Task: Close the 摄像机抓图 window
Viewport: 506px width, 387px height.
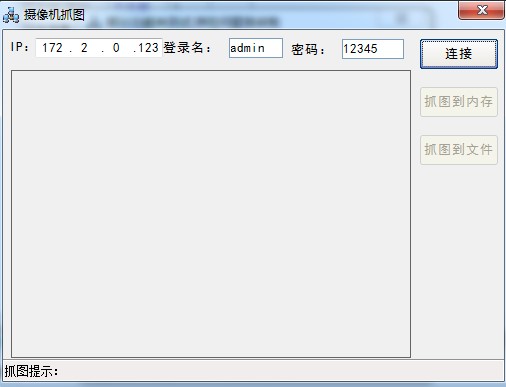Action: point(481,10)
